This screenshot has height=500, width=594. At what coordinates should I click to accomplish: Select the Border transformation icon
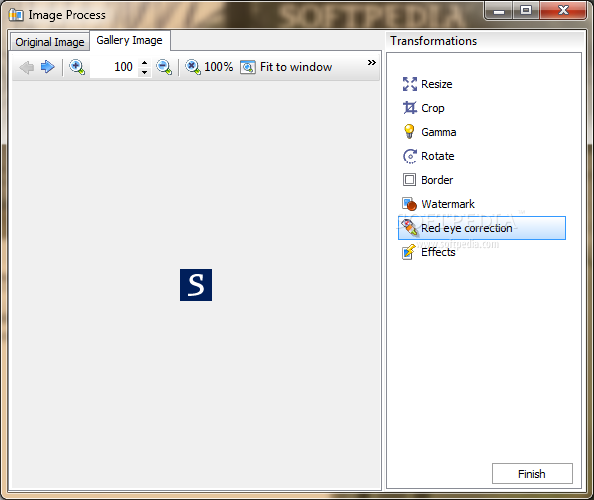pos(409,180)
